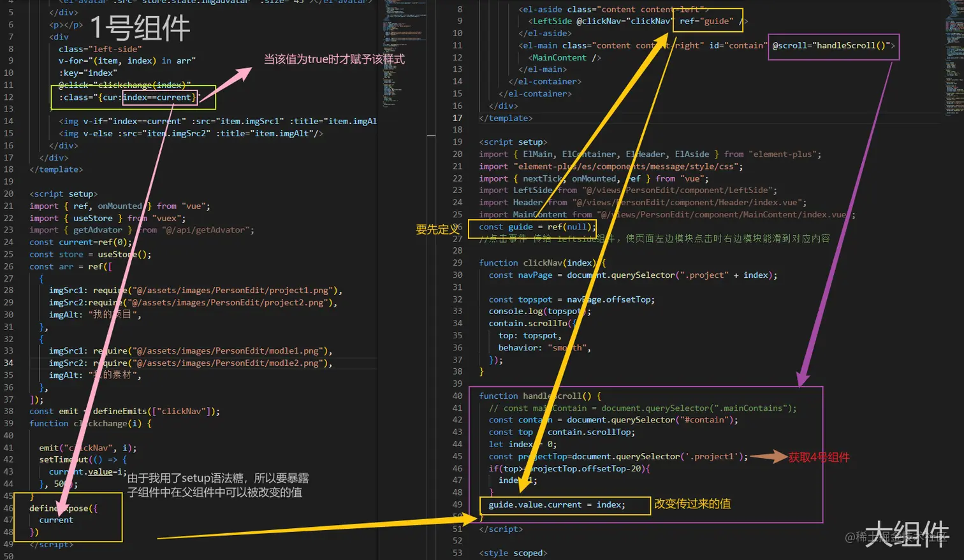This screenshot has width=964, height=560.
Task: Click the behavior: "smooth" line
Action: click(545, 348)
